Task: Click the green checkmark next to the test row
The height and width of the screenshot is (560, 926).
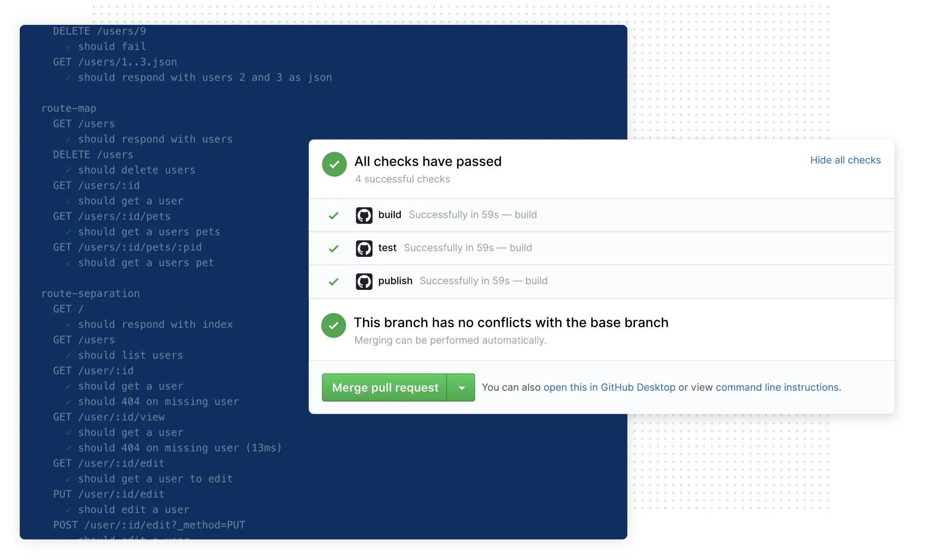Action: (x=333, y=247)
